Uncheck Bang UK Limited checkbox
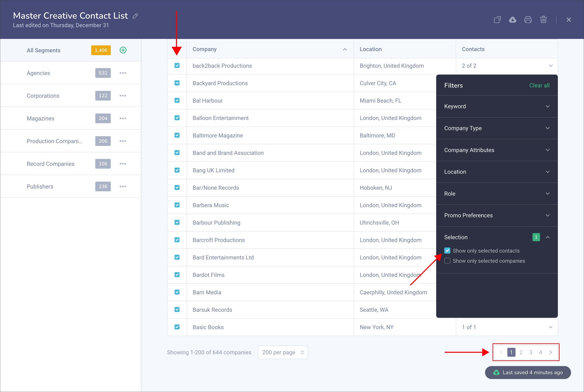584x392 pixels. [x=177, y=170]
